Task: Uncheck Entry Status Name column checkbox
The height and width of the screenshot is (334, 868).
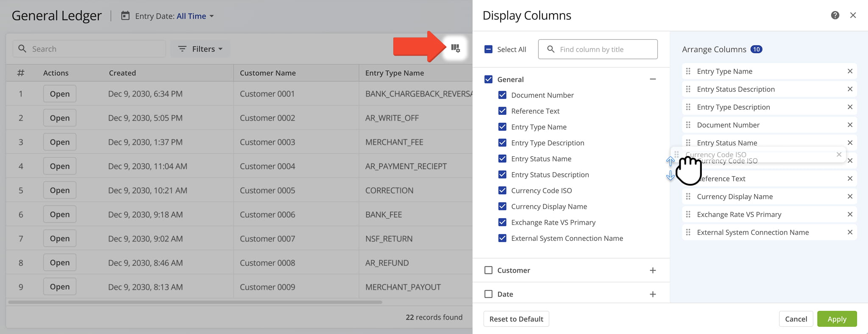Action: click(x=502, y=159)
